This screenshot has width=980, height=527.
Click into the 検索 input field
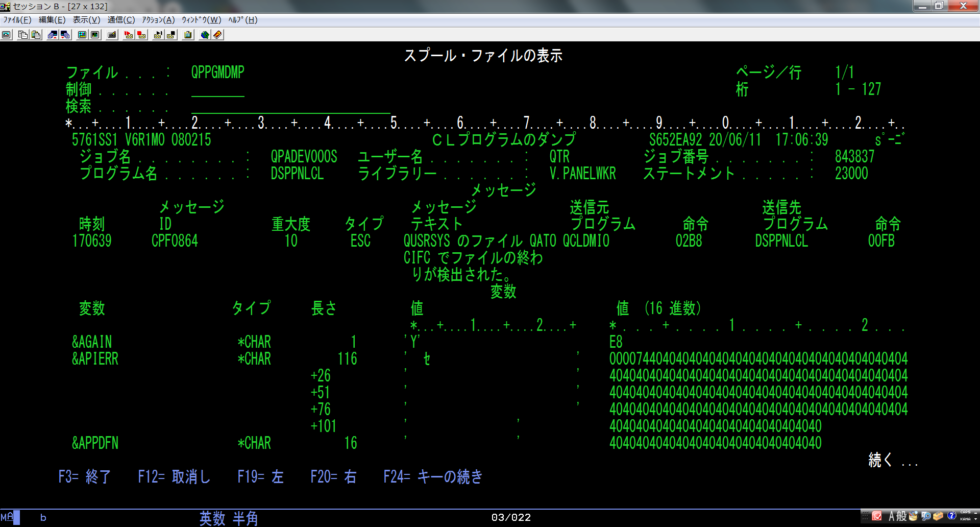click(x=290, y=107)
